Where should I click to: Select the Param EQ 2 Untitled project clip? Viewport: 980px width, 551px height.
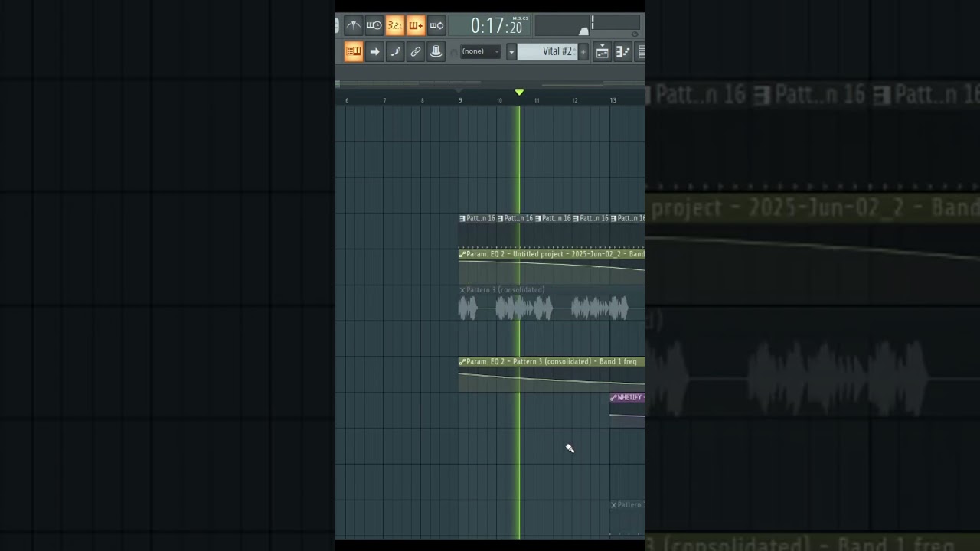tap(551, 266)
